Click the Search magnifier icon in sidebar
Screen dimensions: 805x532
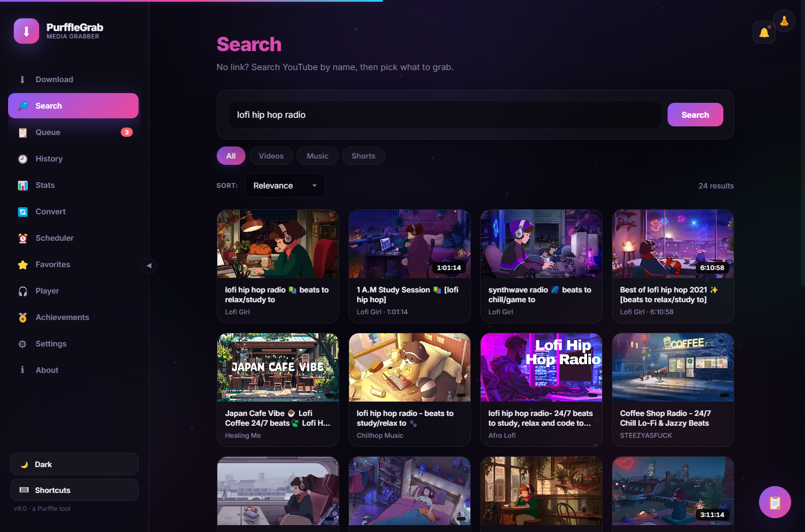[x=22, y=106]
